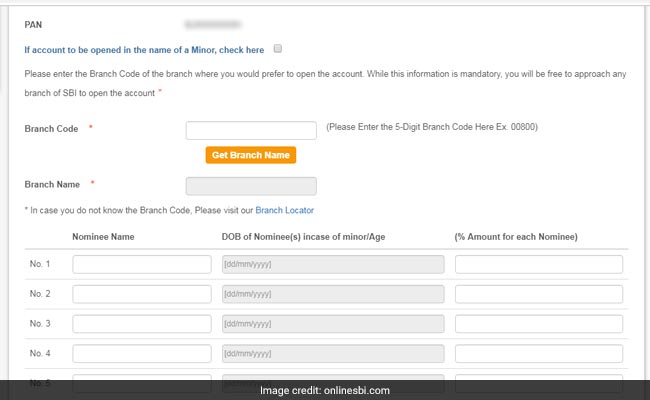The width and height of the screenshot is (650, 400).
Task: Click the No. 1 nominee DOB field
Action: tap(332, 264)
